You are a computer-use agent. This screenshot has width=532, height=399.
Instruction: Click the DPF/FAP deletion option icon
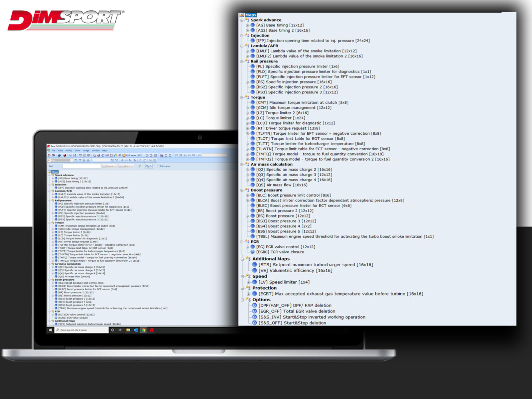pyautogui.click(x=254, y=306)
